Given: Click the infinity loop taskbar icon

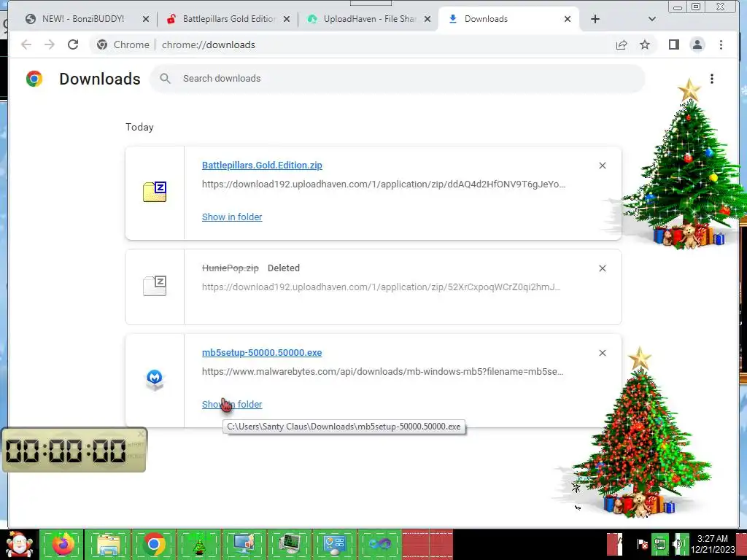Looking at the screenshot, I should tap(379, 544).
